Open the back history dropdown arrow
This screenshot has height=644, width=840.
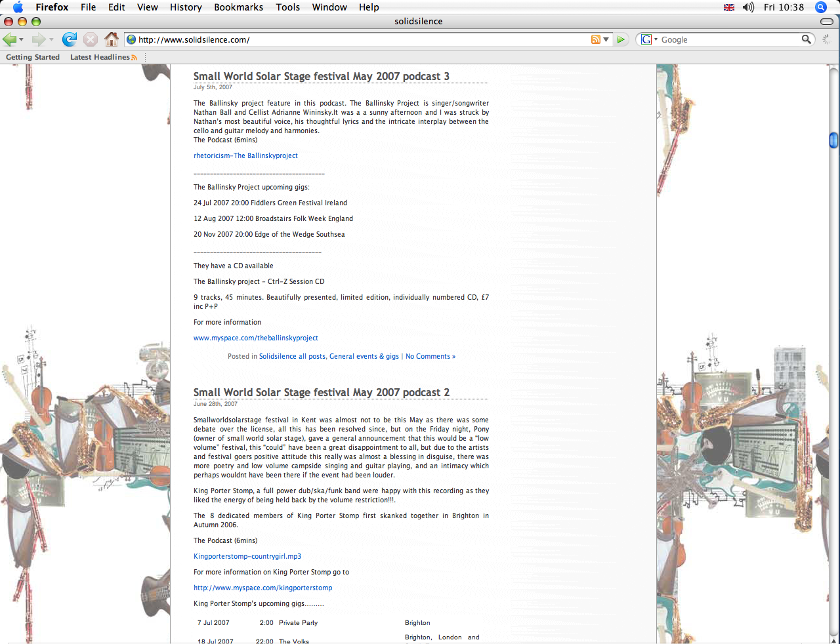(22, 40)
